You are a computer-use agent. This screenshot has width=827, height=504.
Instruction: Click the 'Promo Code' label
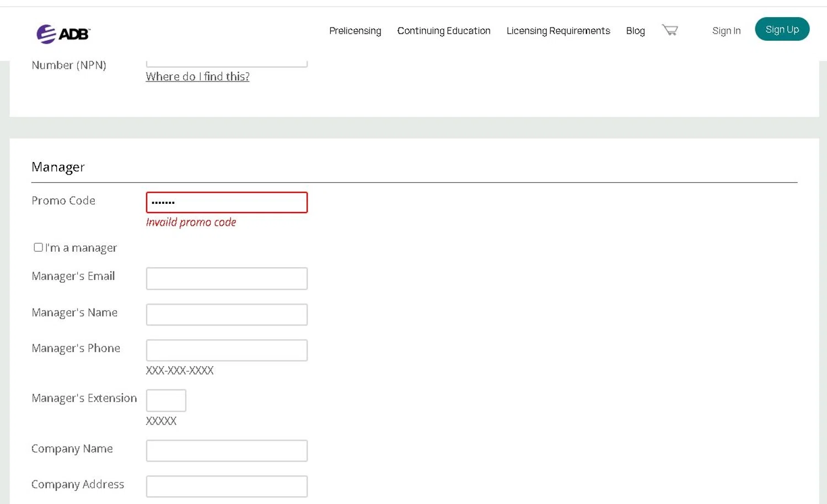[63, 200]
